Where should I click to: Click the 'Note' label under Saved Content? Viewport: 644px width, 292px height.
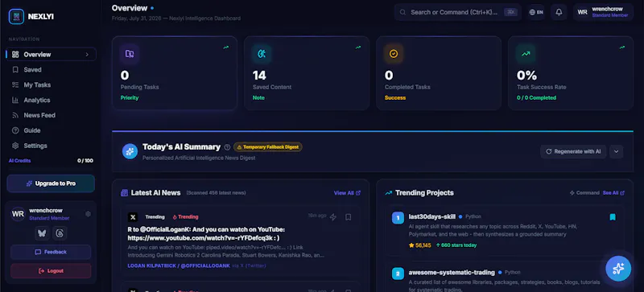click(258, 98)
